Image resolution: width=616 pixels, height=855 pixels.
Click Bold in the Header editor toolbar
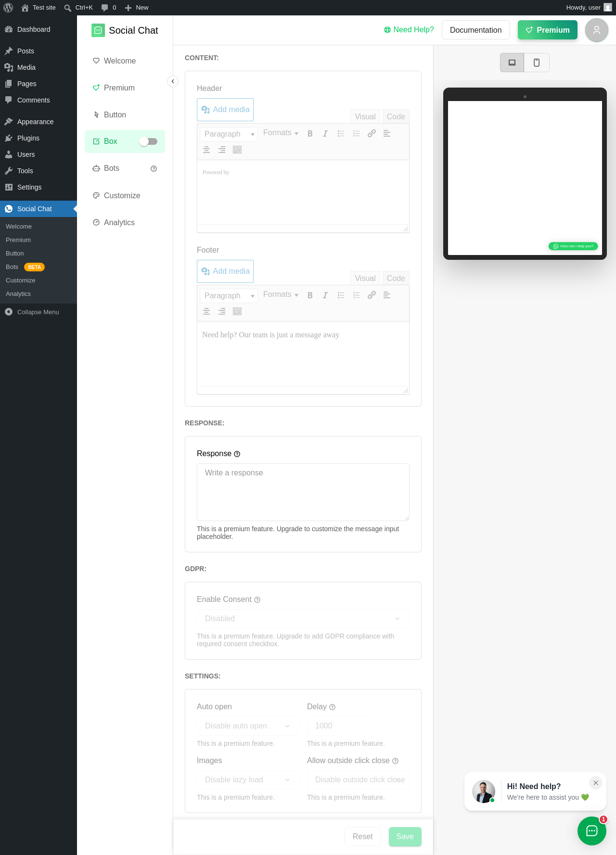(x=310, y=134)
